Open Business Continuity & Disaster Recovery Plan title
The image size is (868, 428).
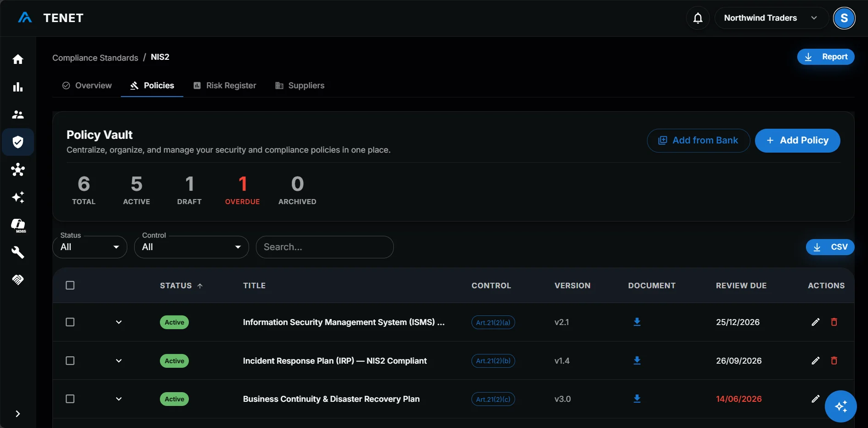coord(331,399)
